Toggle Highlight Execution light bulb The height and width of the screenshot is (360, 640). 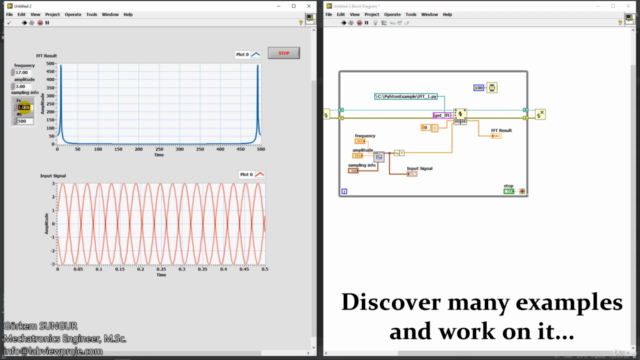pyautogui.click(x=376, y=23)
